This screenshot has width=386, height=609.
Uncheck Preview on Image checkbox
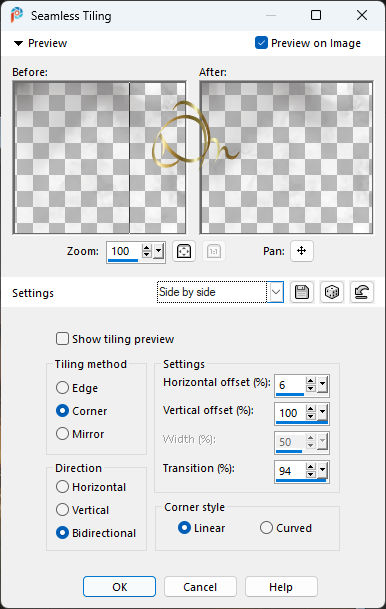(x=261, y=43)
